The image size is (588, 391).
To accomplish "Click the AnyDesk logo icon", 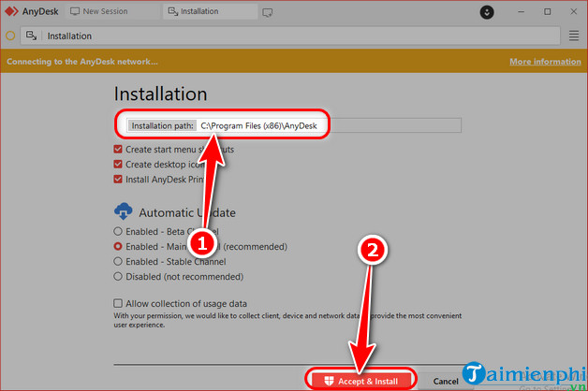I will [x=11, y=12].
